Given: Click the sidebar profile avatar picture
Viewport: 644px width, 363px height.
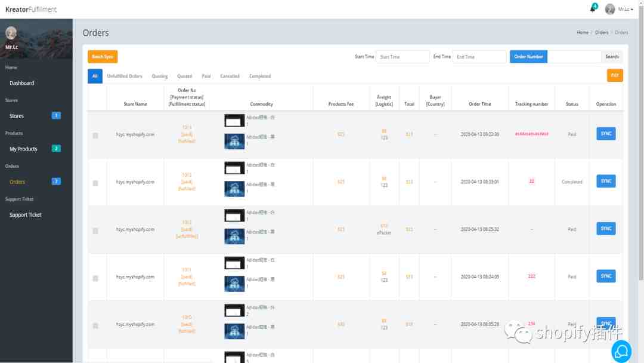Looking at the screenshot, I should 11,33.
